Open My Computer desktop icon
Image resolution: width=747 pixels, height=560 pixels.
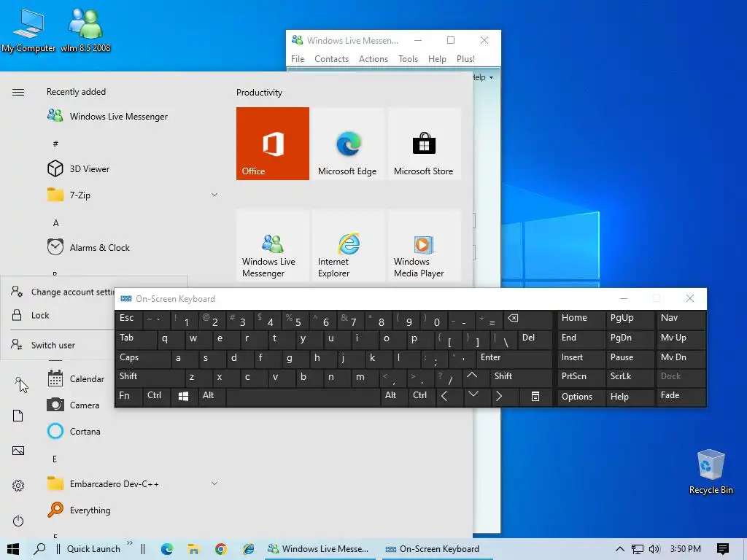tap(28, 31)
